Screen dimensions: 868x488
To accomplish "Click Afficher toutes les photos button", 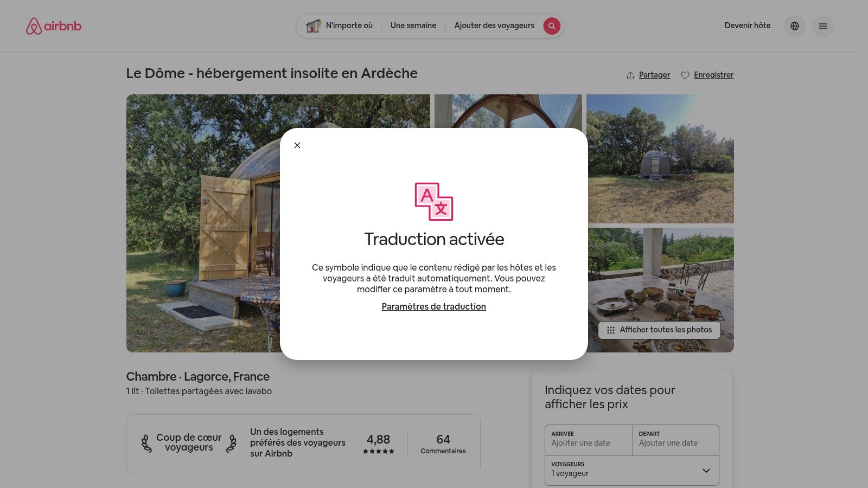I will tap(660, 330).
